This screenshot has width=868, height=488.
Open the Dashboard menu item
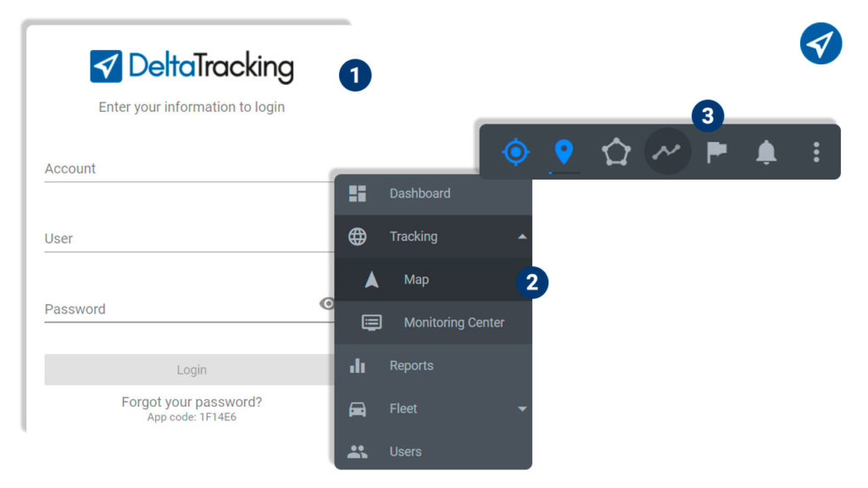tap(433, 194)
